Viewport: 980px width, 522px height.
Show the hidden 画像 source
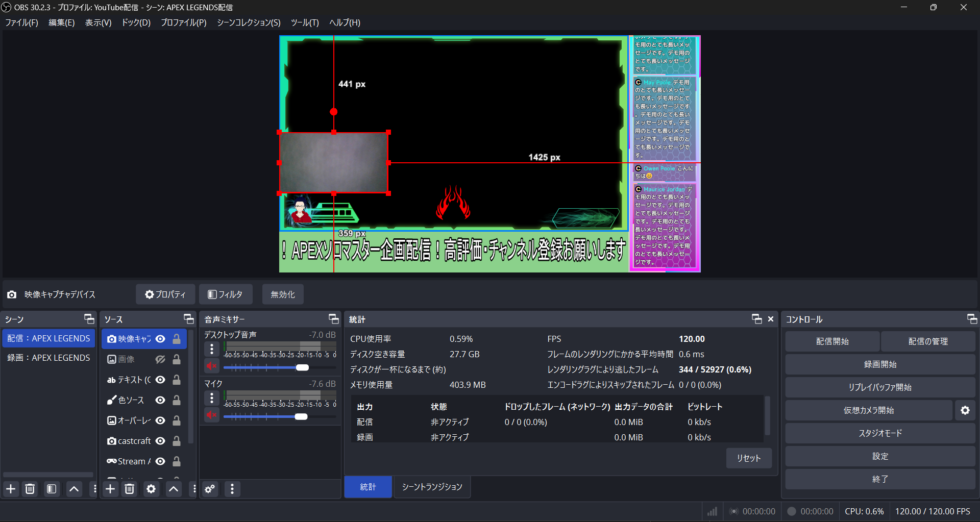click(x=160, y=359)
